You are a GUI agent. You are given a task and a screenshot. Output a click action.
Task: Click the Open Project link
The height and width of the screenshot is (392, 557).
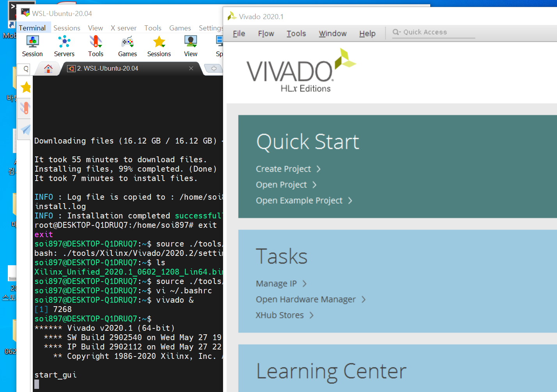(286, 184)
